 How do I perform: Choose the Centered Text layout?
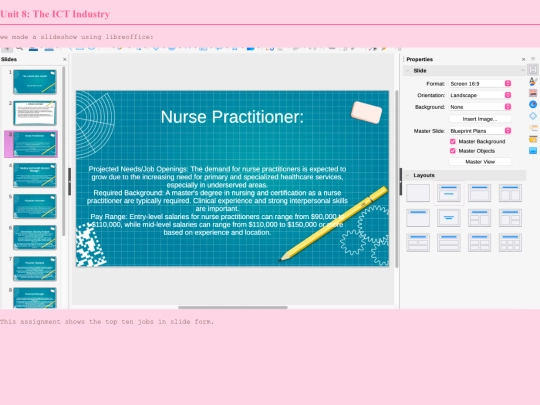448,218
